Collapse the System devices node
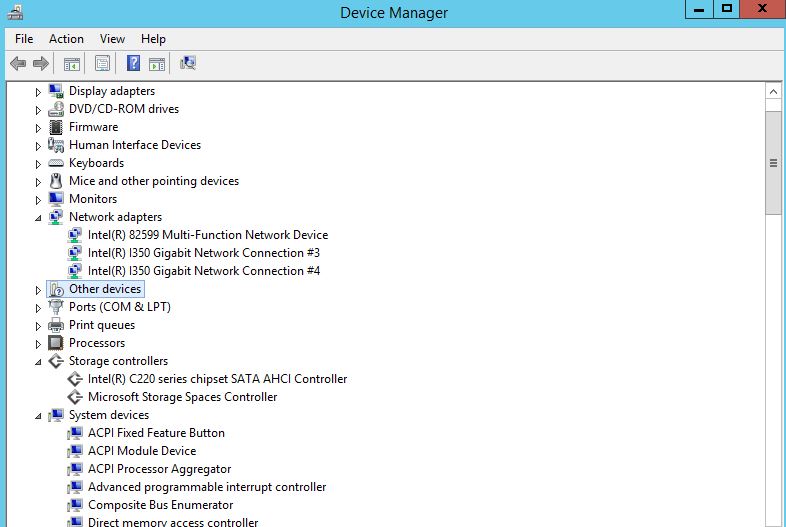Image resolution: width=786 pixels, height=527 pixels. [x=38, y=416]
